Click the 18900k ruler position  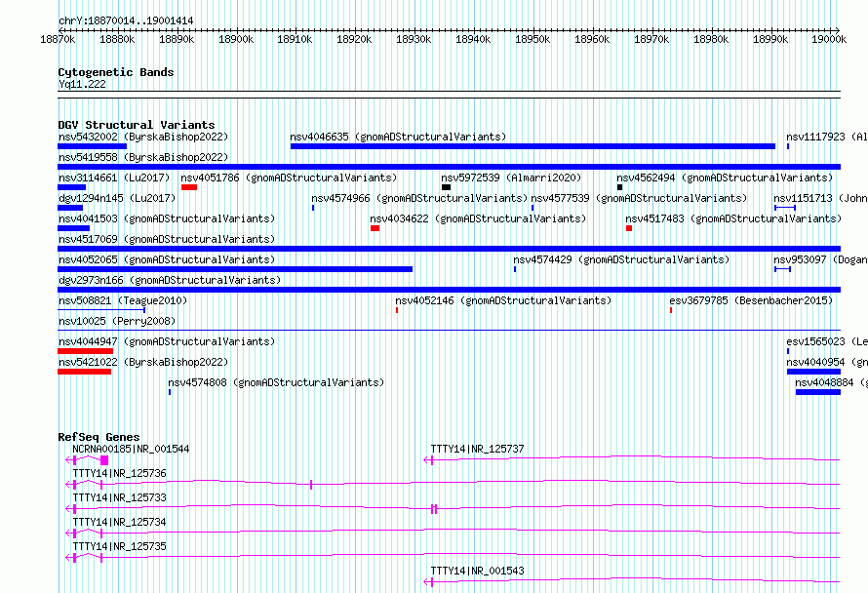[236, 39]
